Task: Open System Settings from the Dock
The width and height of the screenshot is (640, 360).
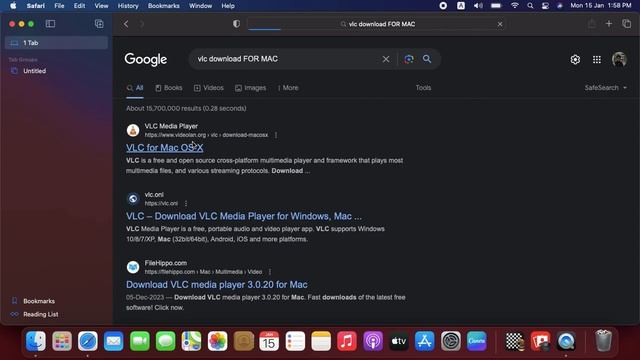Action: [x=451, y=341]
